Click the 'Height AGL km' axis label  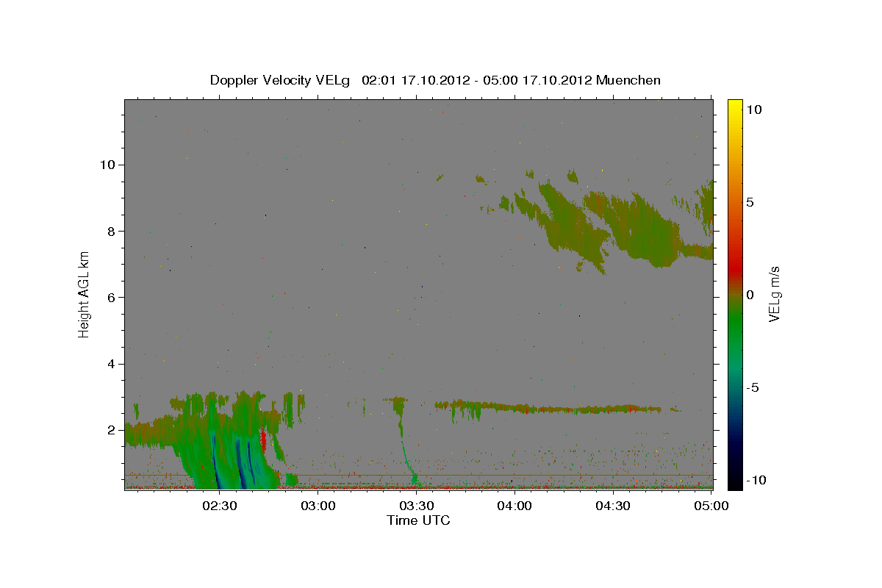85,294
